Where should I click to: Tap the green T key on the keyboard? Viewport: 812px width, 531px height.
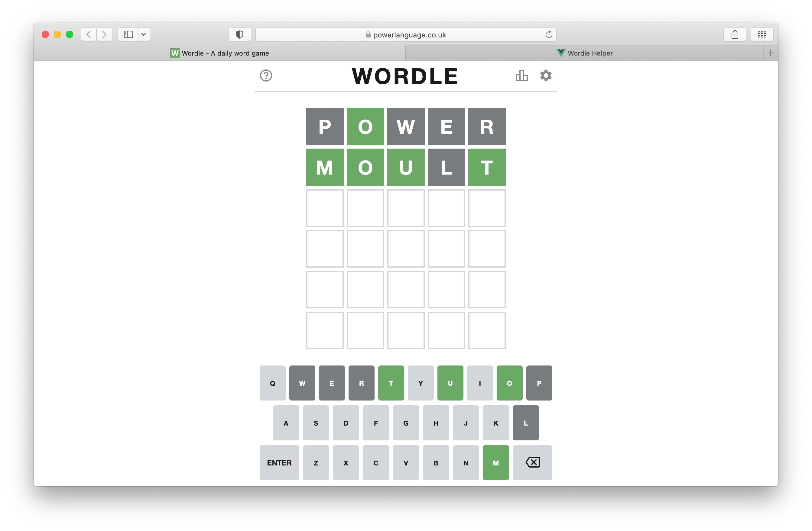(391, 383)
